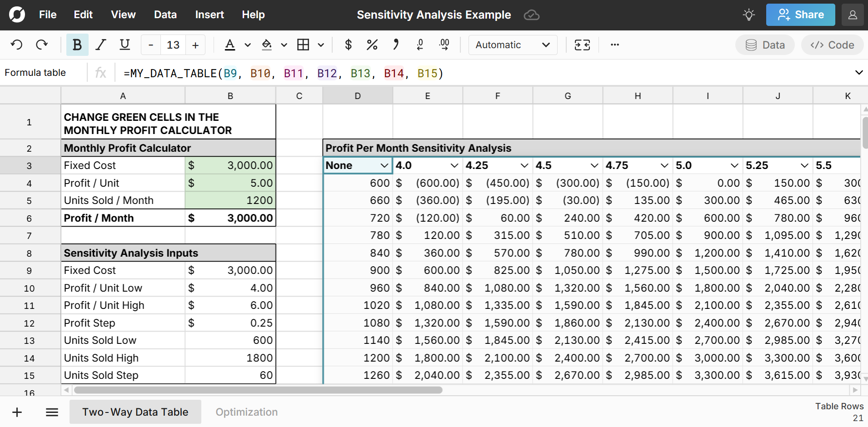Viewport: 868px width, 427px height.
Task: Open the fill color bucket
Action: (267, 45)
